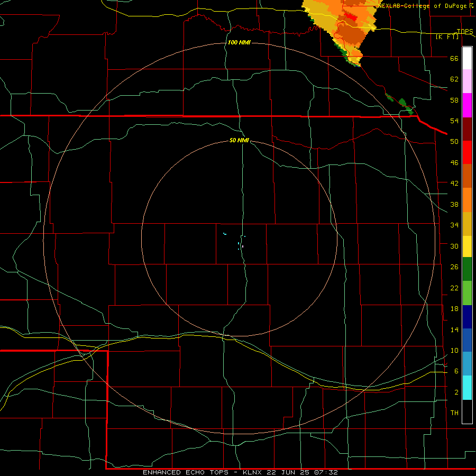
Task: Click the light pink legend color band
Action: [x=467, y=81]
